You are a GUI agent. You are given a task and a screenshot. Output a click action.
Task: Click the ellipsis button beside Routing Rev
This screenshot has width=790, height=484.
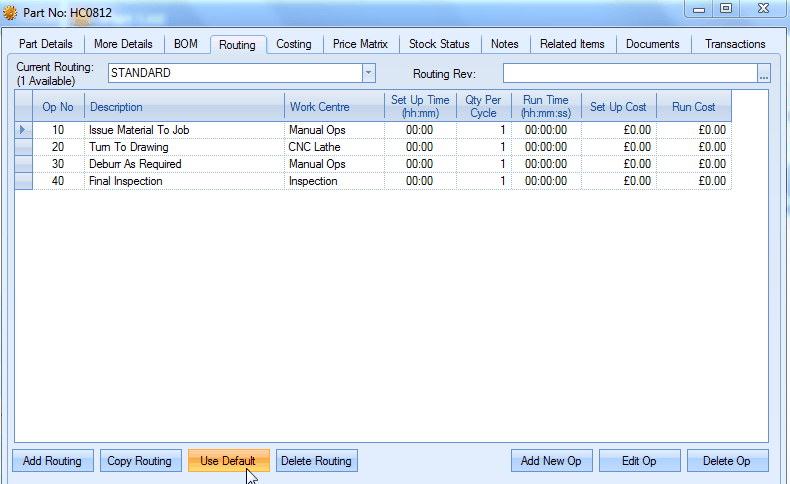coord(764,73)
